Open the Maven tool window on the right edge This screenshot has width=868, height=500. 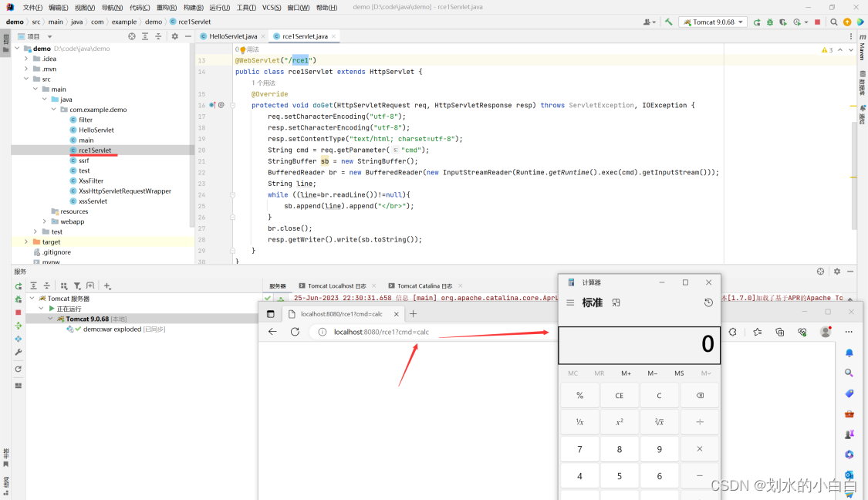coord(863,48)
